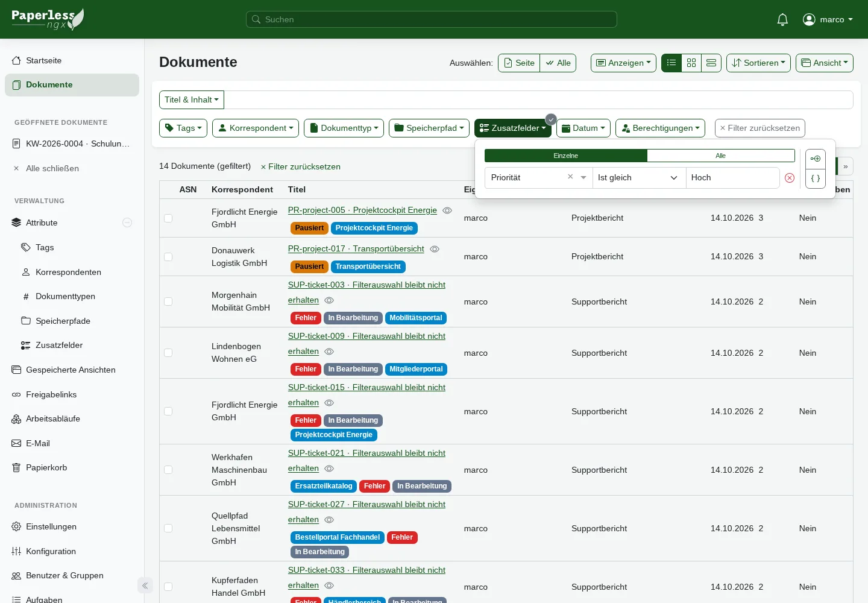Check the SUP-ticket-015 row checkbox

pos(168,411)
